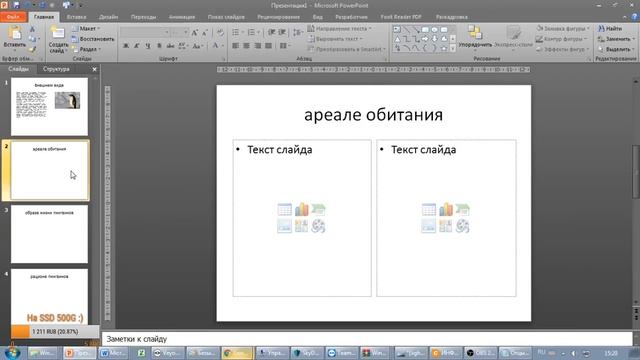The image size is (640, 360).
Task: Open font size combo box
Action: pyautogui.click(x=180, y=33)
